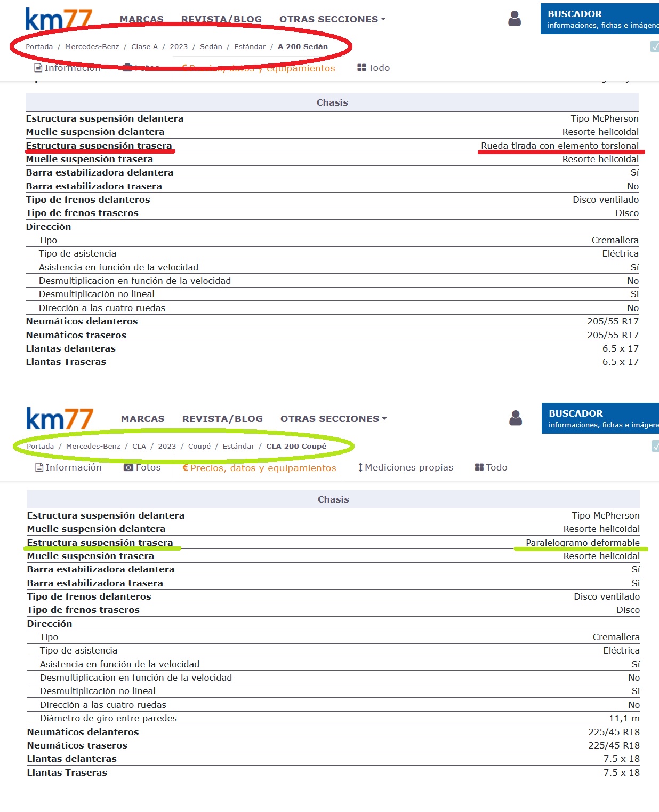Click '225/45 R18' in the Neumáticos delanteros row
This screenshot has width=659, height=812.
(614, 732)
